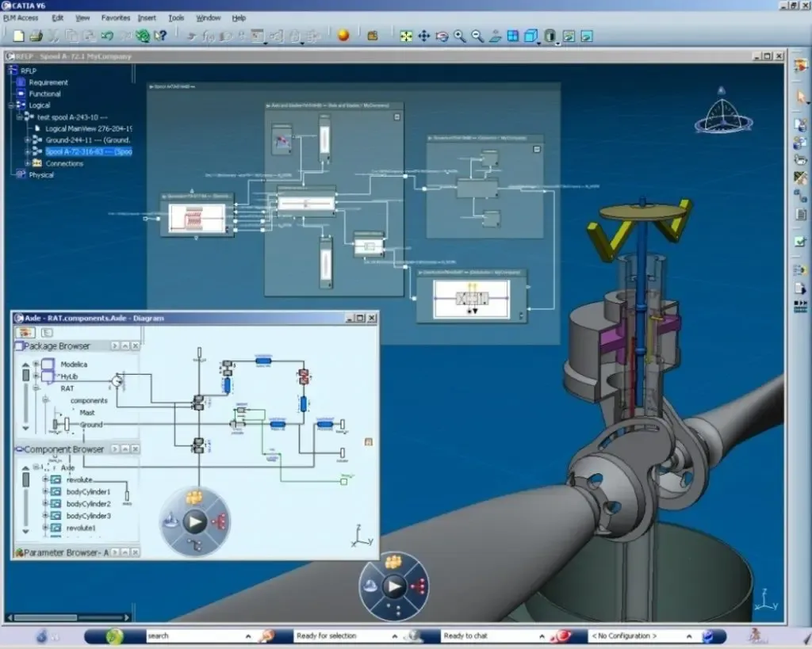
Task: Click the Zoom In magnifier icon
Action: click(x=460, y=36)
